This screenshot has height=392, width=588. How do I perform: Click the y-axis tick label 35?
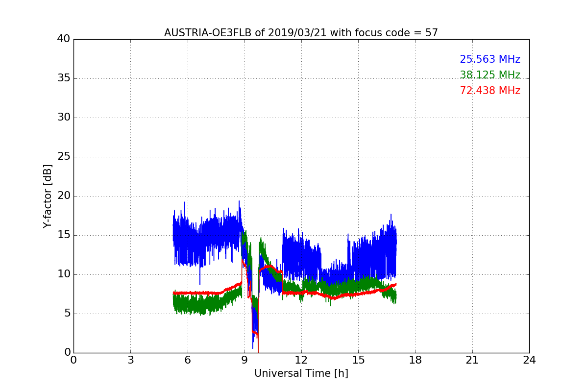[63, 78]
